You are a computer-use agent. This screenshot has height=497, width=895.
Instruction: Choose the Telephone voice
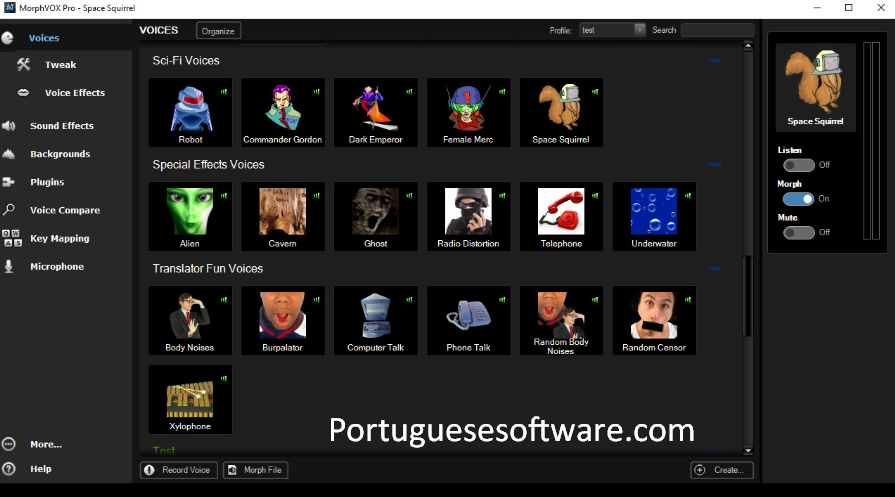(561, 216)
